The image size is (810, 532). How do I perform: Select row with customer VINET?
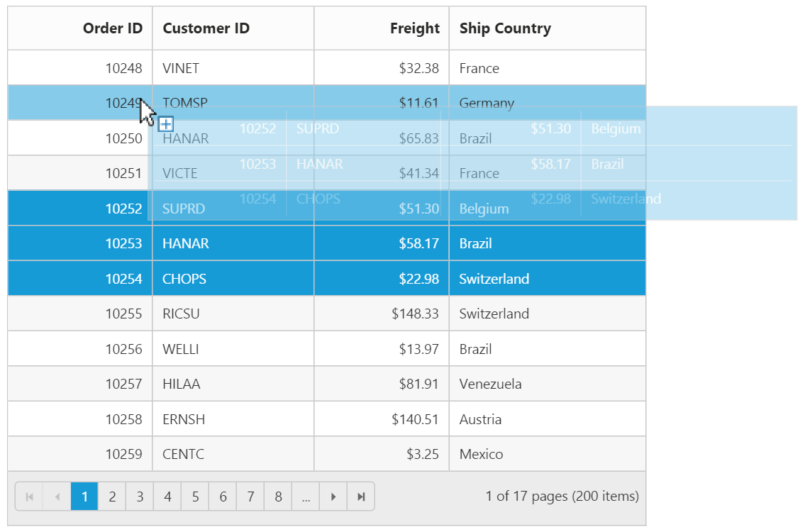pos(181,68)
